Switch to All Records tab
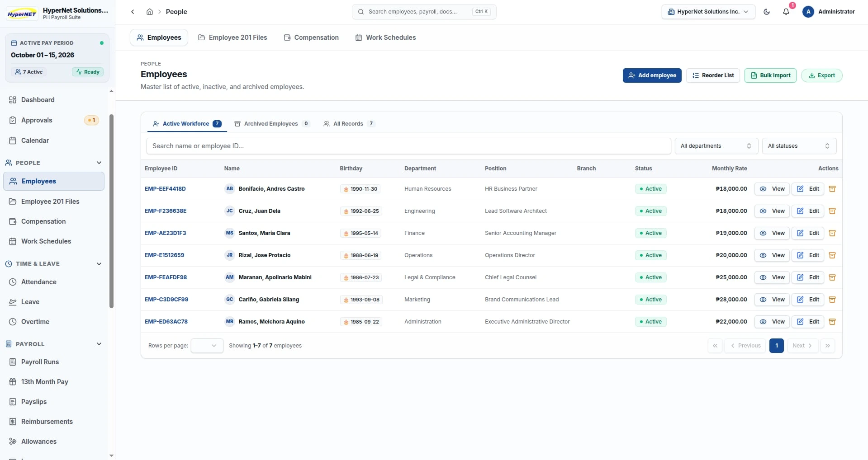The image size is (868, 460). pos(349,124)
